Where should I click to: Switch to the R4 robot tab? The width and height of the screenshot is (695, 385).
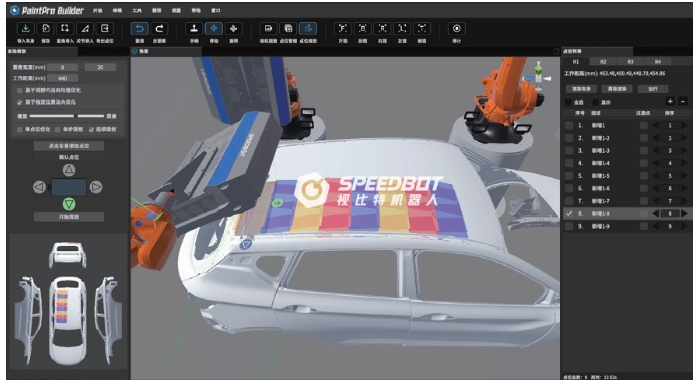(658, 62)
